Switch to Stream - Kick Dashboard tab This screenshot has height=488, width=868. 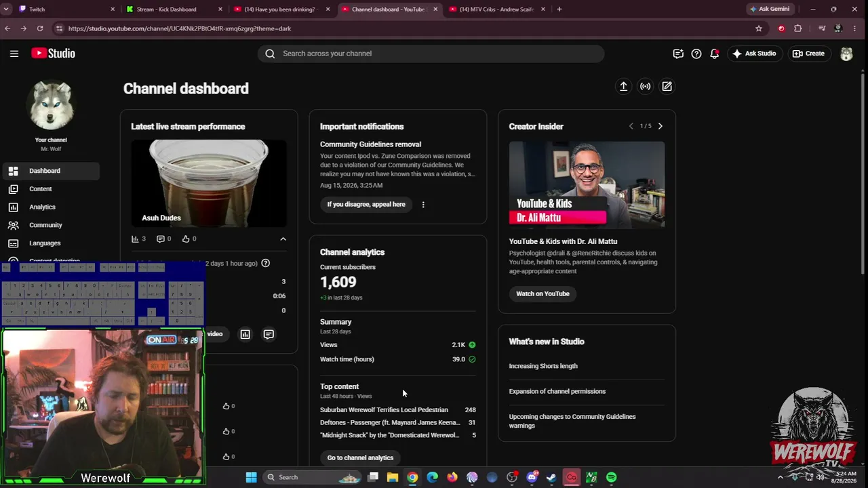tap(174, 9)
